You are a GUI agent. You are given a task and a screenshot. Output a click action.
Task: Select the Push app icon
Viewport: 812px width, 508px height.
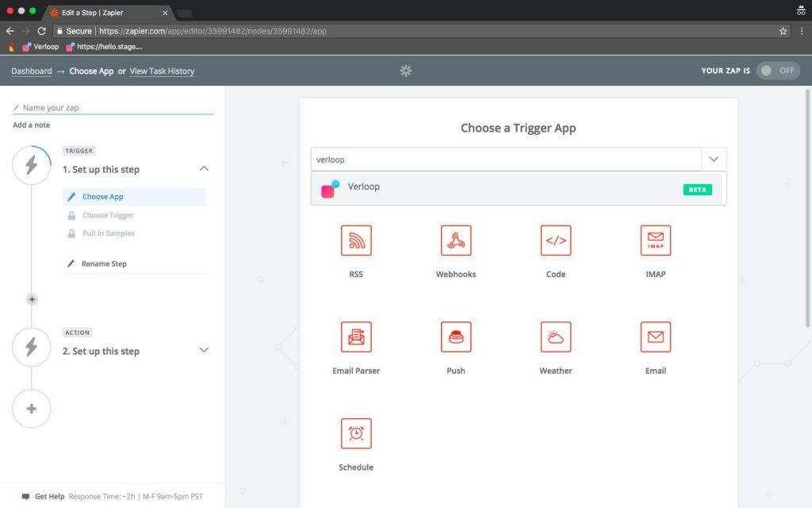point(456,337)
